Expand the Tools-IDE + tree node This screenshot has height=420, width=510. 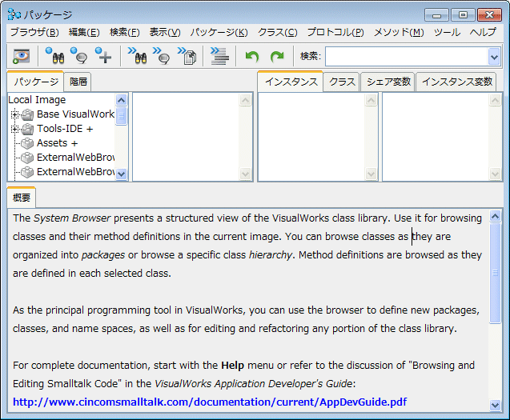(x=14, y=129)
